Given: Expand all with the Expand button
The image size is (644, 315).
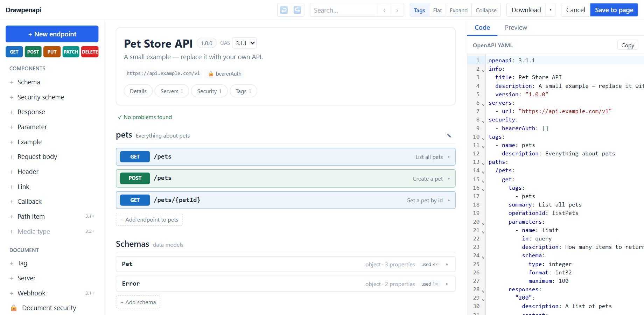Looking at the screenshot, I should click(x=459, y=10).
